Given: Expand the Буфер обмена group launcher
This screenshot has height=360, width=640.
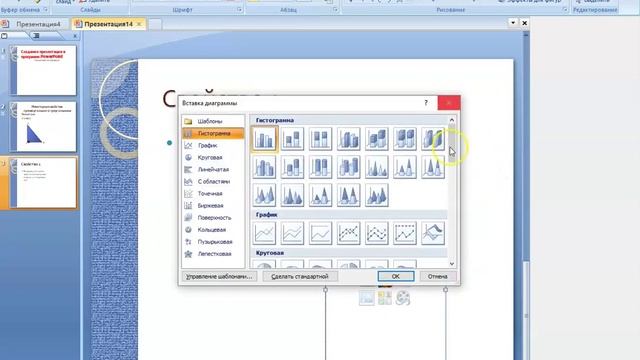Looking at the screenshot, I should pos(46,9).
